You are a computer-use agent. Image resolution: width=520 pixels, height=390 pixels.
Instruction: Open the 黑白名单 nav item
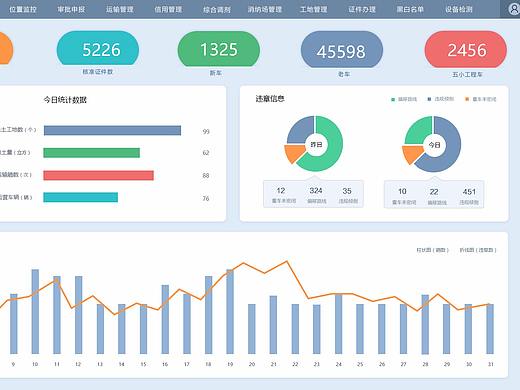tap(410, 9)
